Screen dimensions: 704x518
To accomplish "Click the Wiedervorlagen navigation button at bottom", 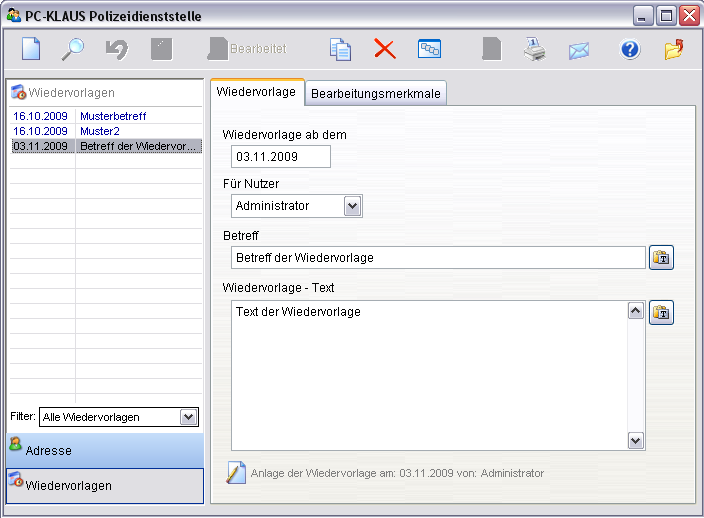I will coord(105,485).
